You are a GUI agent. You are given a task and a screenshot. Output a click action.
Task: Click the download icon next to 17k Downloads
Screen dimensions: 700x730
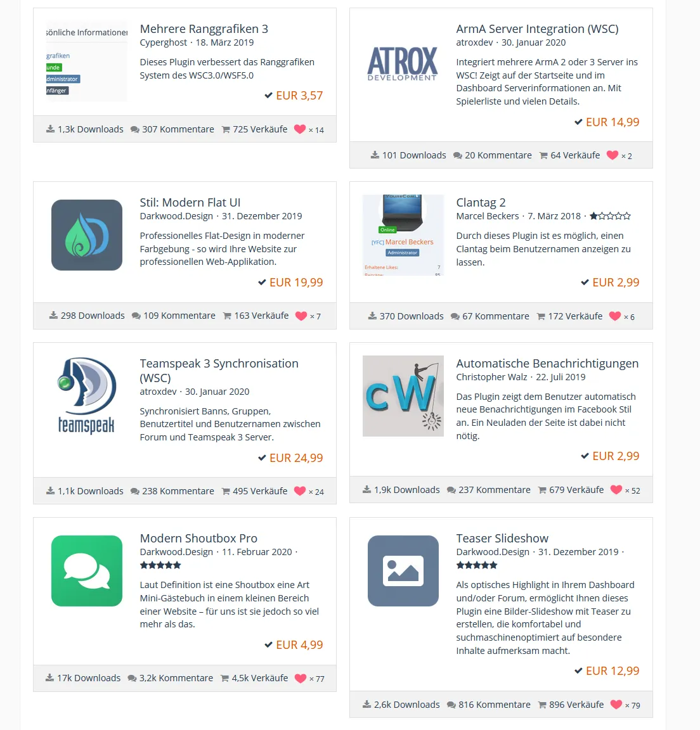pos(50,678)
